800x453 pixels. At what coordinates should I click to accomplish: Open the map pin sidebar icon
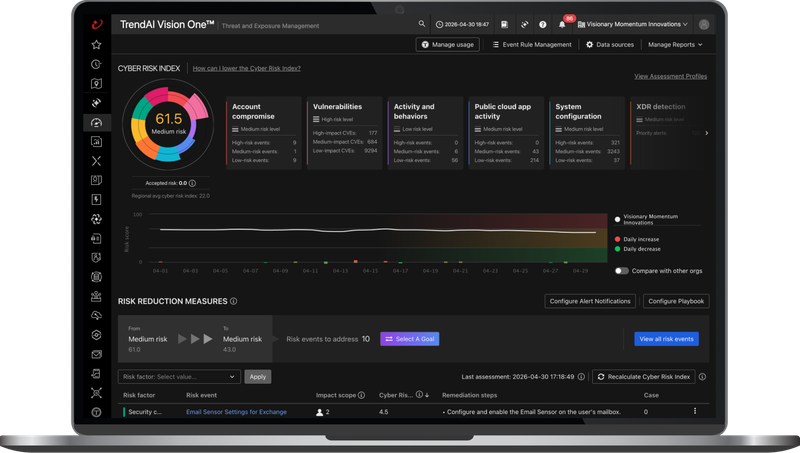pyautogui.click(x=96, y=84)
